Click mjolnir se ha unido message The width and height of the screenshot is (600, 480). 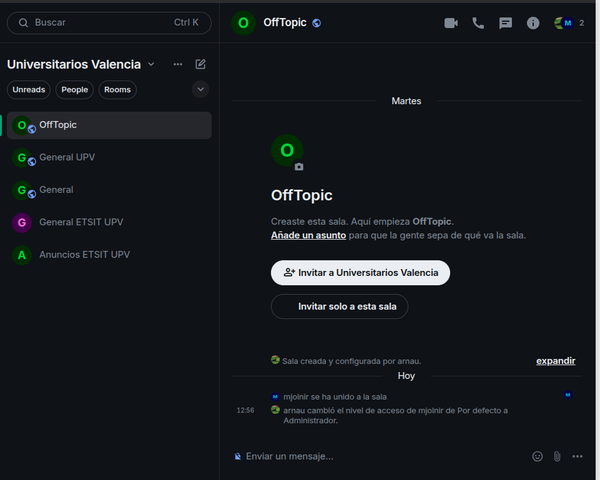coord(335,397)
